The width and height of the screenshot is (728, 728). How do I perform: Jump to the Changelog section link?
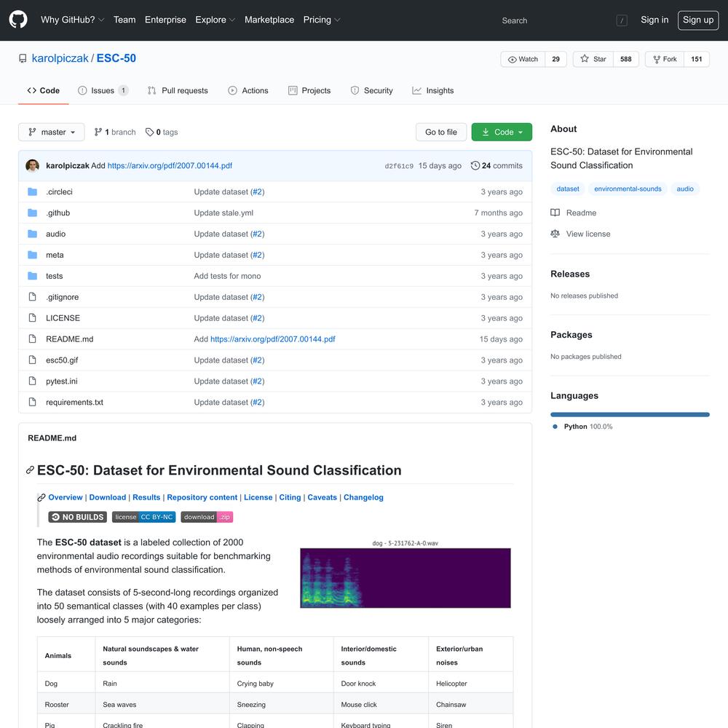point(363,497)
